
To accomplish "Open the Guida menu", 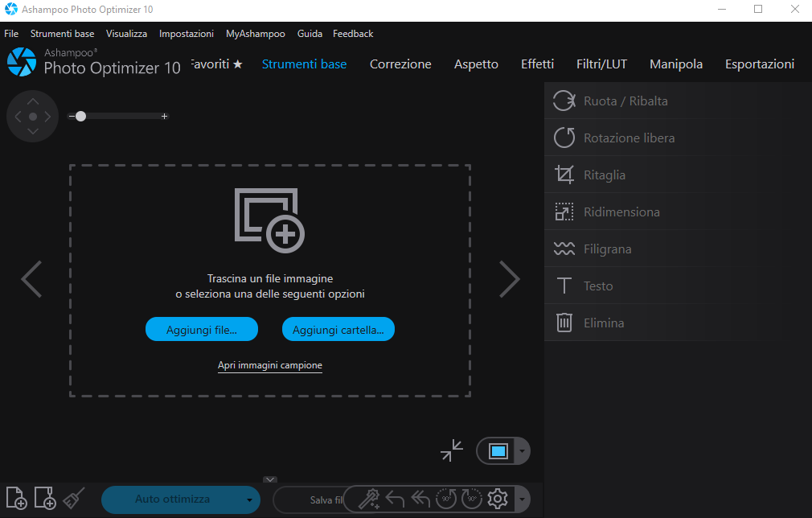I will pyautogui.click(x=310, y=34).
